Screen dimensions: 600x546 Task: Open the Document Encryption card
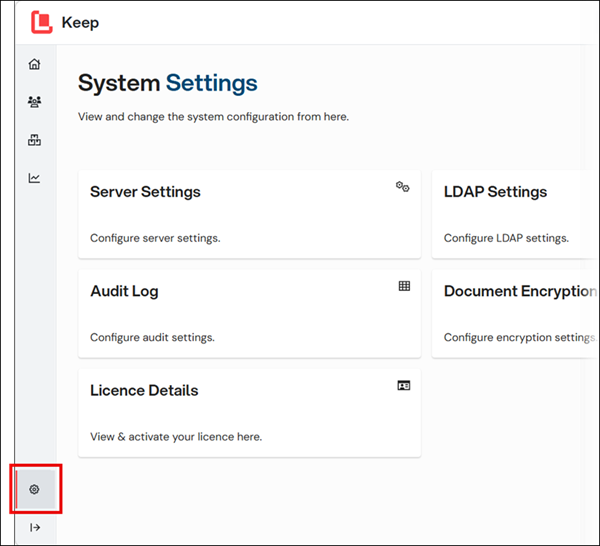[x=516, y=314]
